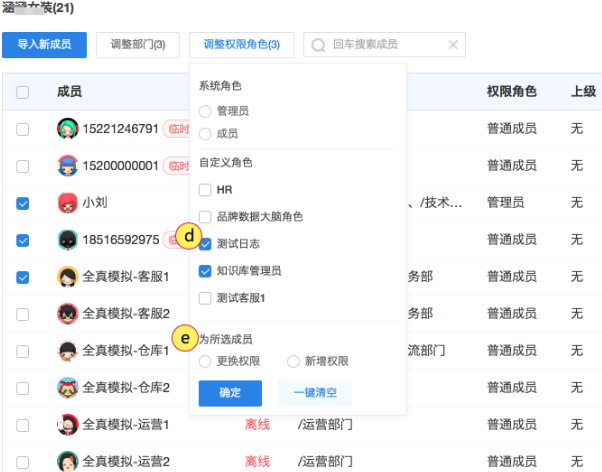Click the search magnifier icon
The width and height of the screenshot is (602, 472).
tap(319, 45)
